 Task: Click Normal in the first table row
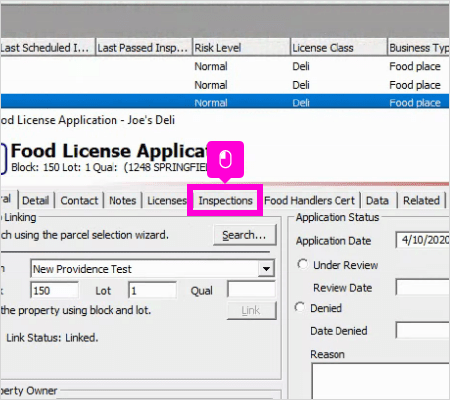(x=211, y=66)
